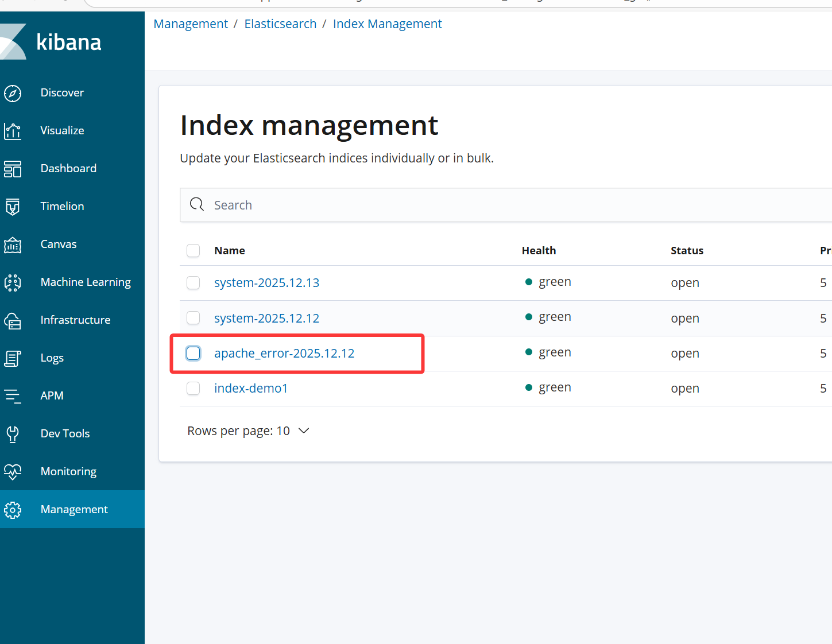Click open status of system-2025.12.12
832x644 pixels.
[685, 319]
